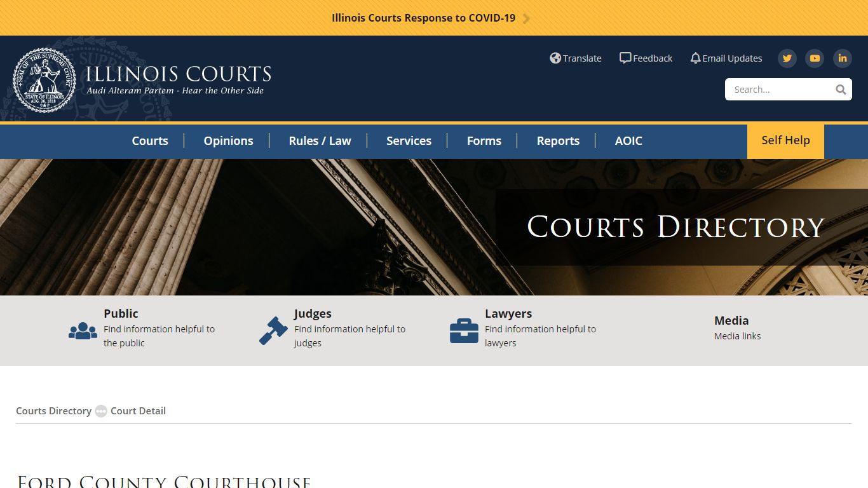
Task: Click the Audi Alteram Partem tagline
Action: tap(175, 91)
